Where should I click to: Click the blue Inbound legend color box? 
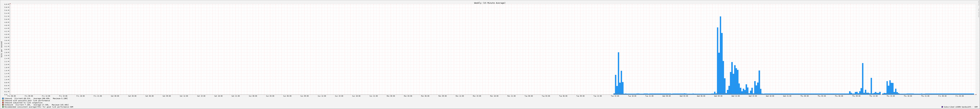(3, 98)
